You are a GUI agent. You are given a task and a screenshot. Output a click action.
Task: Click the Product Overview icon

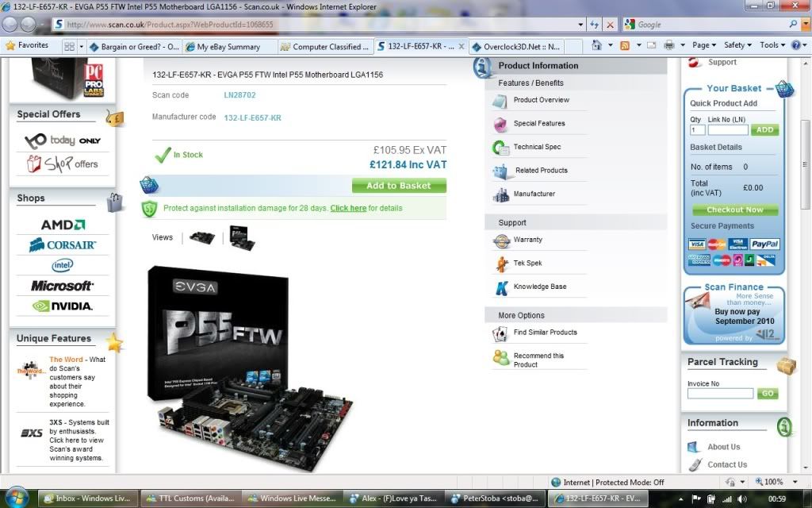point(500,101)
